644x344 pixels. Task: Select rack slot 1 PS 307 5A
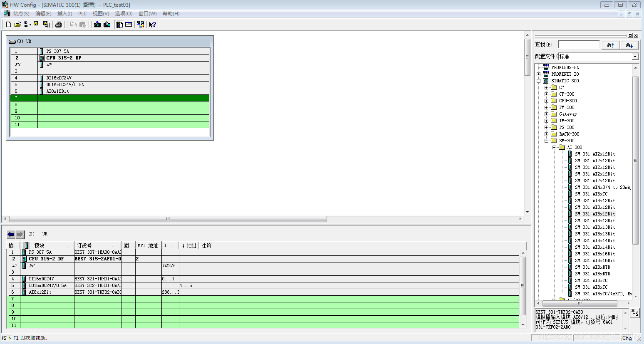tap(110, 51)
